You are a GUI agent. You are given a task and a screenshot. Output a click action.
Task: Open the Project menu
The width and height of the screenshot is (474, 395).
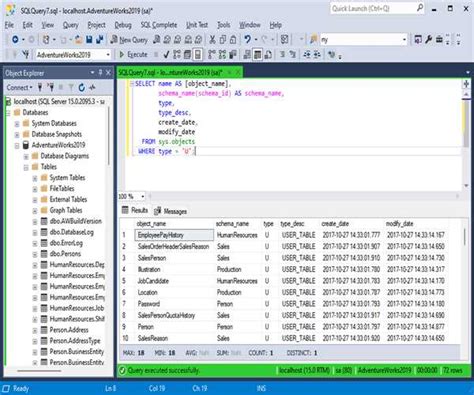tap(96, 25)
